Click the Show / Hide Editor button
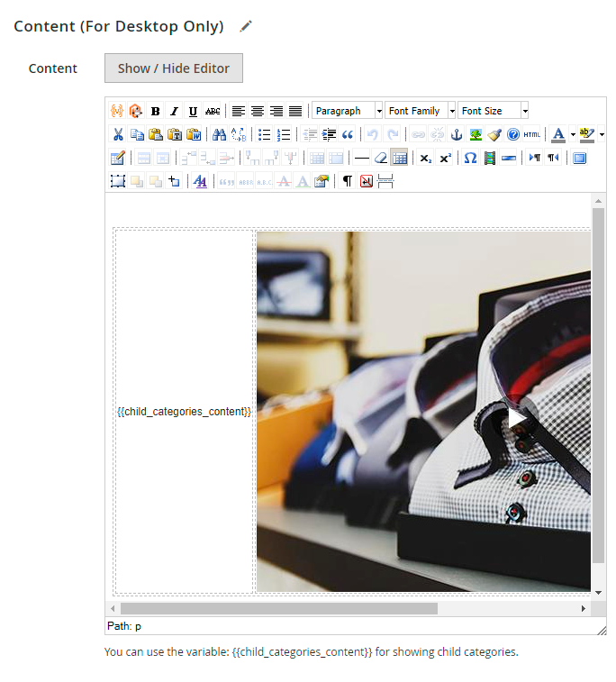 174,68
